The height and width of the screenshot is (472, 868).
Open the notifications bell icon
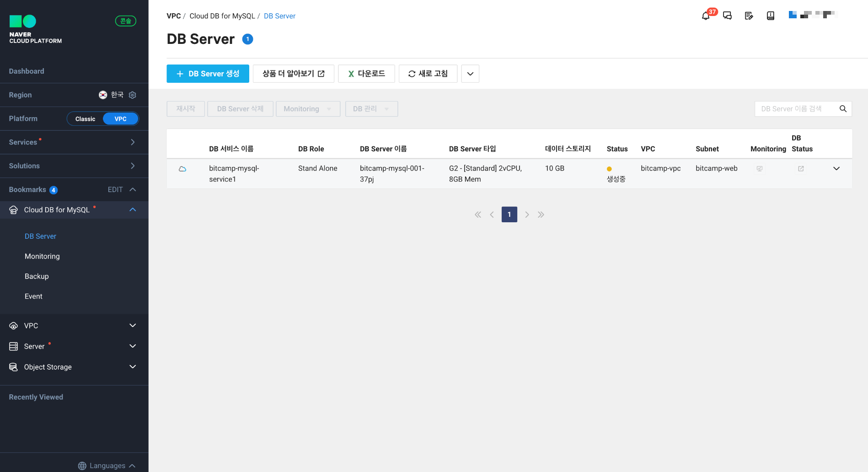point(706,16)
